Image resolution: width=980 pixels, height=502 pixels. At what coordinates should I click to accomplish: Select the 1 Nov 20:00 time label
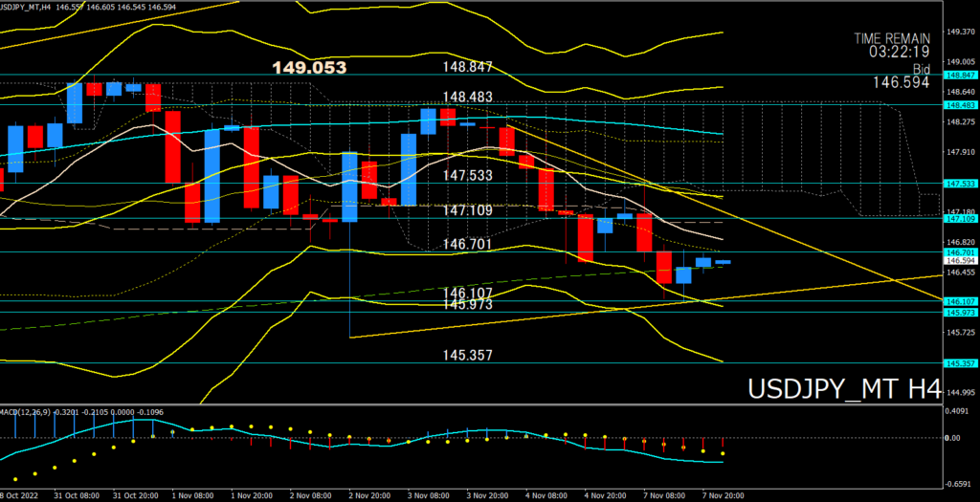253,495
